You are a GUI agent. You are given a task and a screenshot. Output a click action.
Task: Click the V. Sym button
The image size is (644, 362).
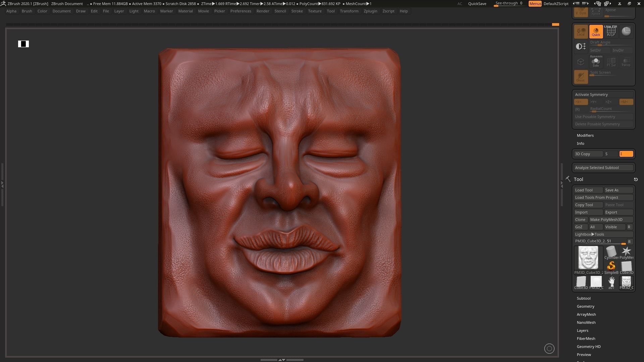(x=581, y=12)
